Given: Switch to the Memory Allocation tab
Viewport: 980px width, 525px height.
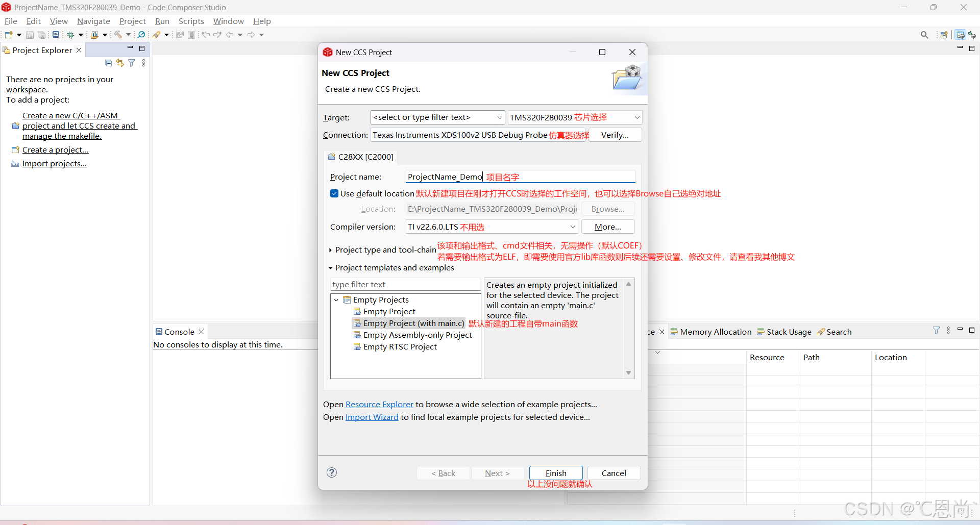Looking at the screenshot, I should (x=711, y=332).
